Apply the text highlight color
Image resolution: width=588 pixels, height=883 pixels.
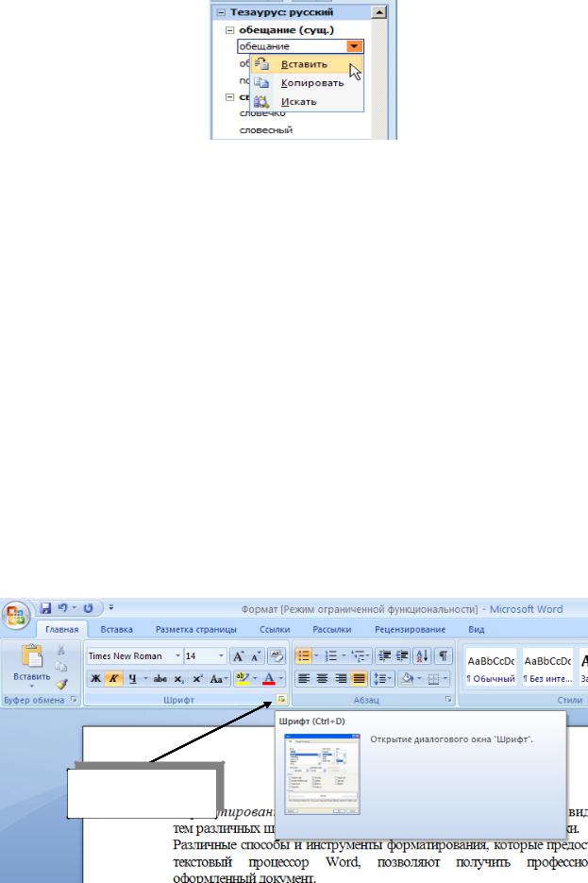(242, 679)
